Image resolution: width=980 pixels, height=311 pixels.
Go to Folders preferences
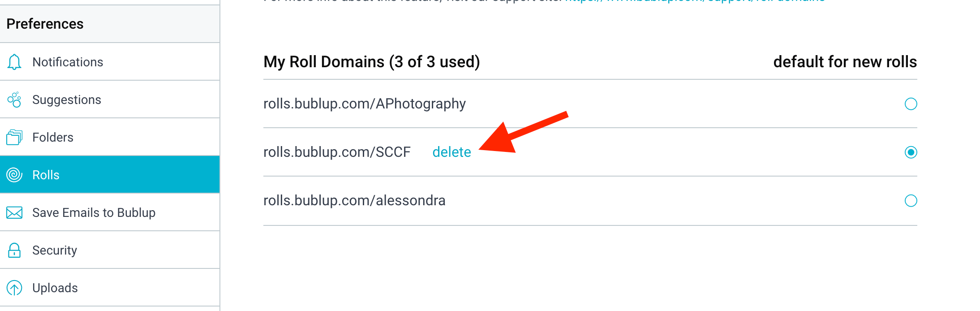[x=110, y=137]
